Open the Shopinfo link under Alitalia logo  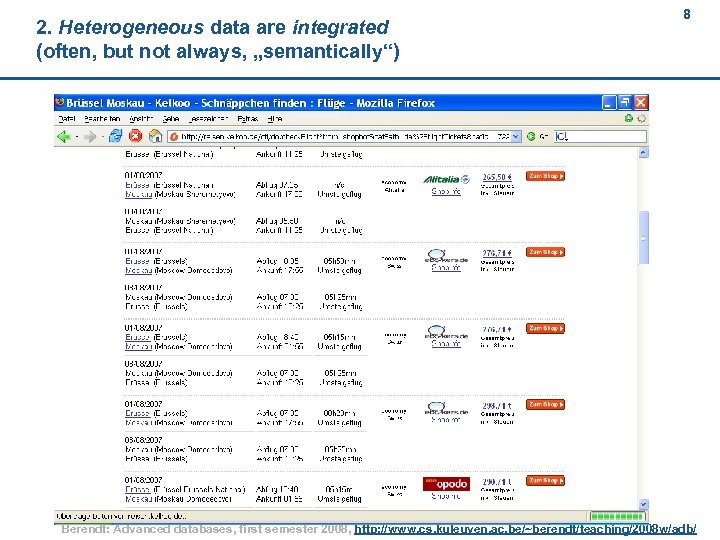(x=446, y=191)
